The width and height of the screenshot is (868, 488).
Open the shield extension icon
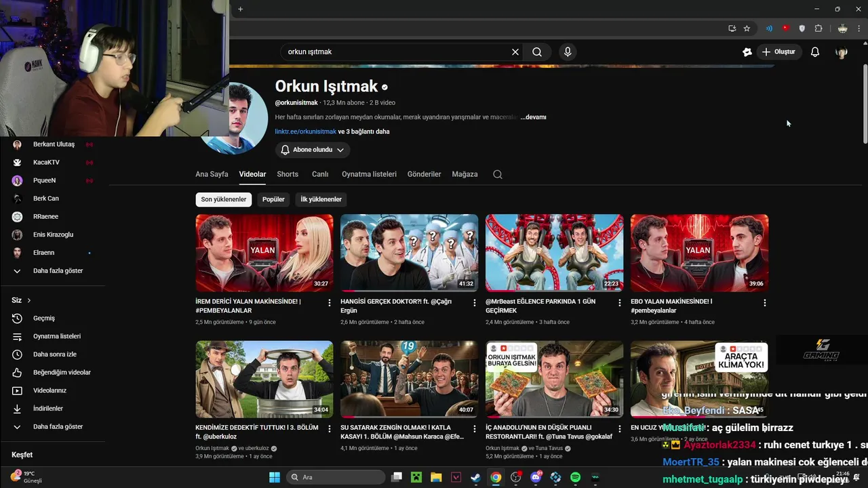tap(802, 28)
